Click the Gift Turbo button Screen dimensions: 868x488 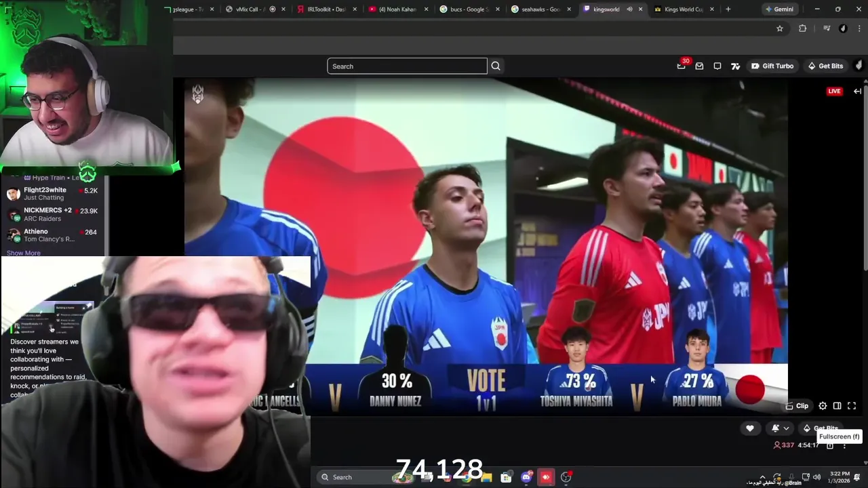[x=772, y=66]
